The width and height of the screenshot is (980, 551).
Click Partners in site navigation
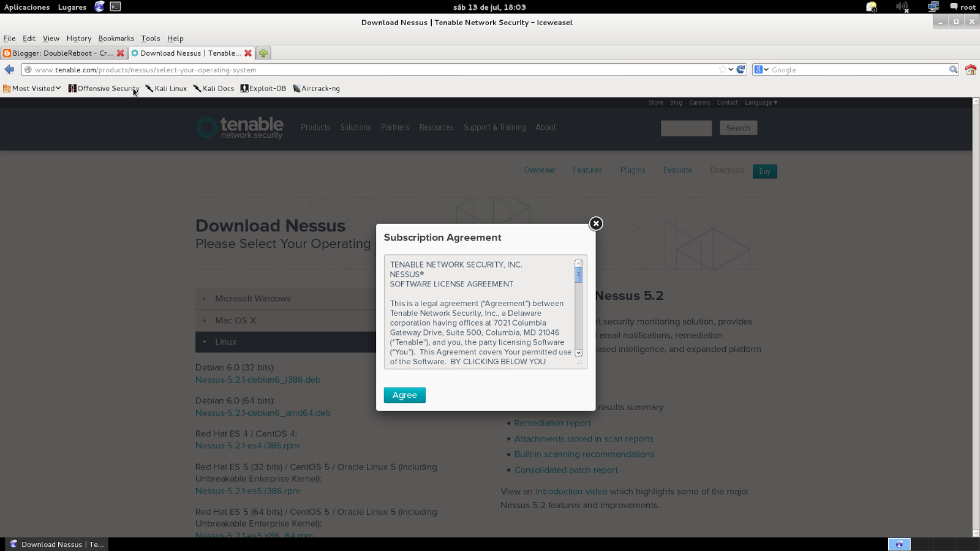pyautogui.click(x=395, y=127)
